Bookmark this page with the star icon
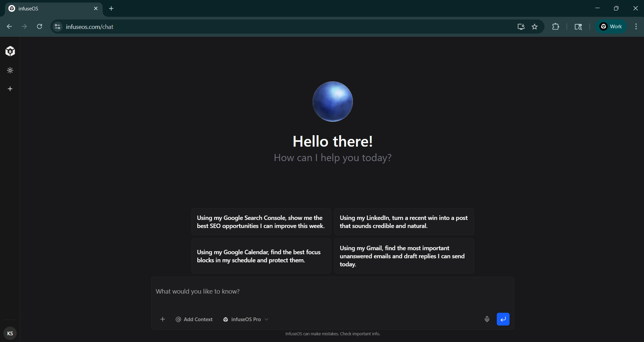 coord(535,27)
